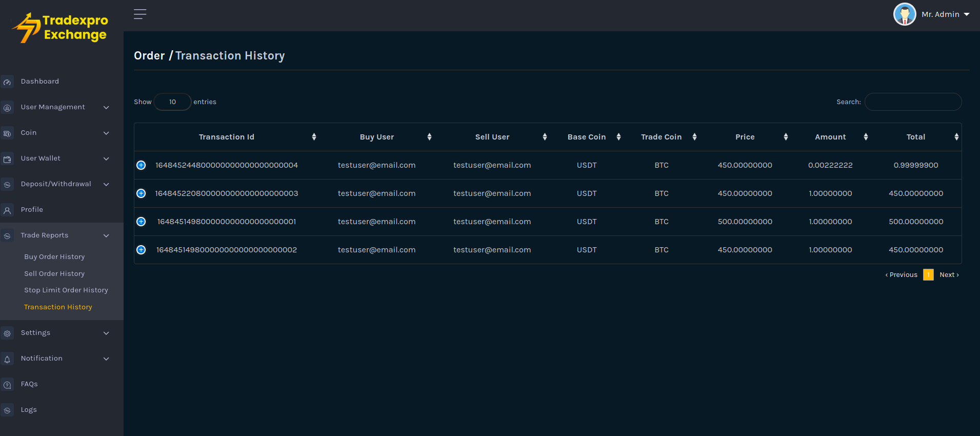Collapse the Trade Reports menu chevron
This screenshot has height=436, width=980.
click(x=106, y=235)
